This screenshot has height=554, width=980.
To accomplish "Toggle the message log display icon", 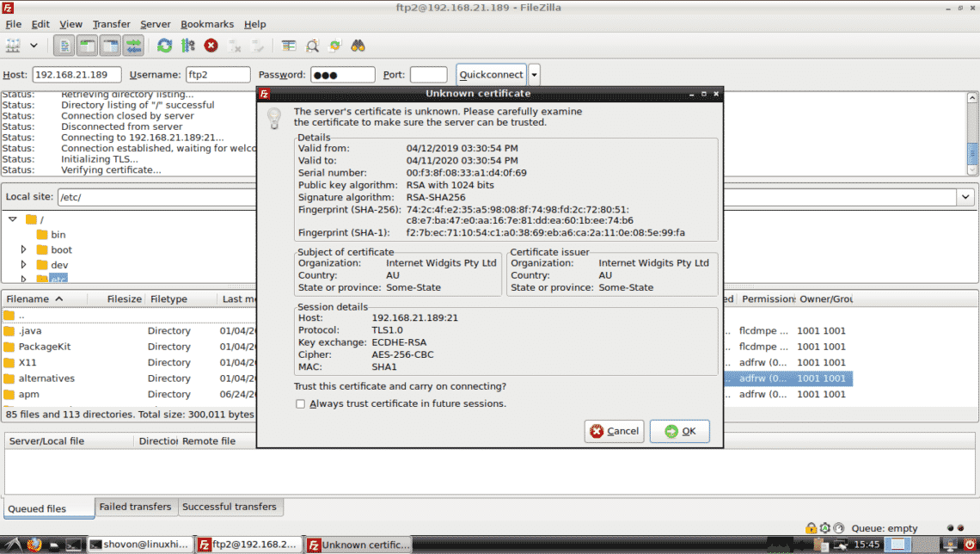I will pos(64,46).
